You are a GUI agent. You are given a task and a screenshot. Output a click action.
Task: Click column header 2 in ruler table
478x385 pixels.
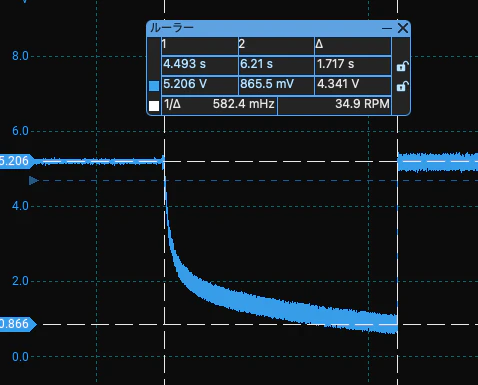[x=276, y=46]
